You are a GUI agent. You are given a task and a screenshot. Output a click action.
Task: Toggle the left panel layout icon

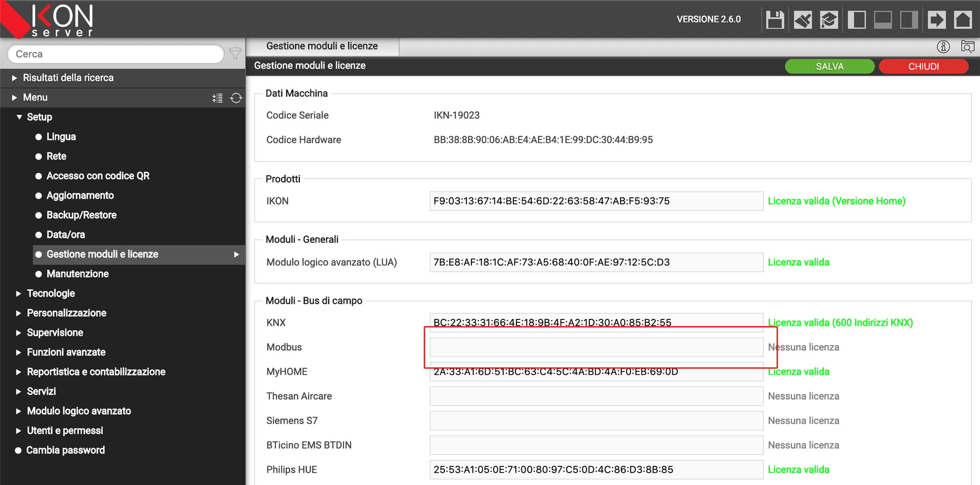pyautogui.click(x=857, y=20)
